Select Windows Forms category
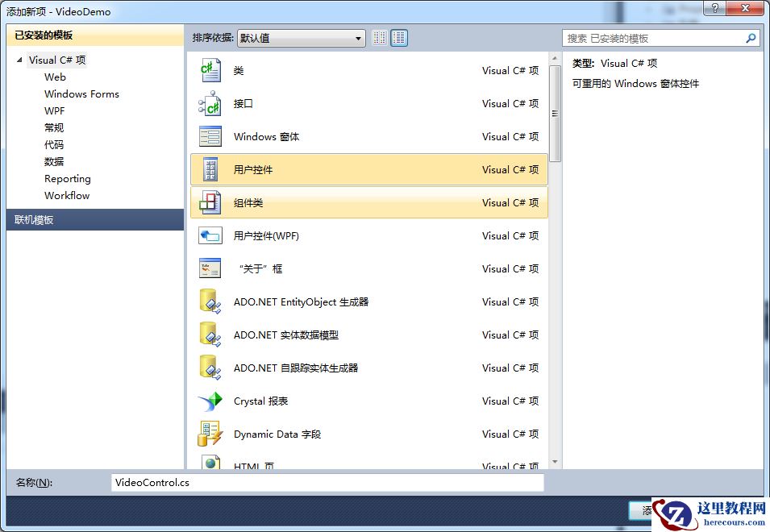Screen dimensions: 770x532 coord(81,94)
